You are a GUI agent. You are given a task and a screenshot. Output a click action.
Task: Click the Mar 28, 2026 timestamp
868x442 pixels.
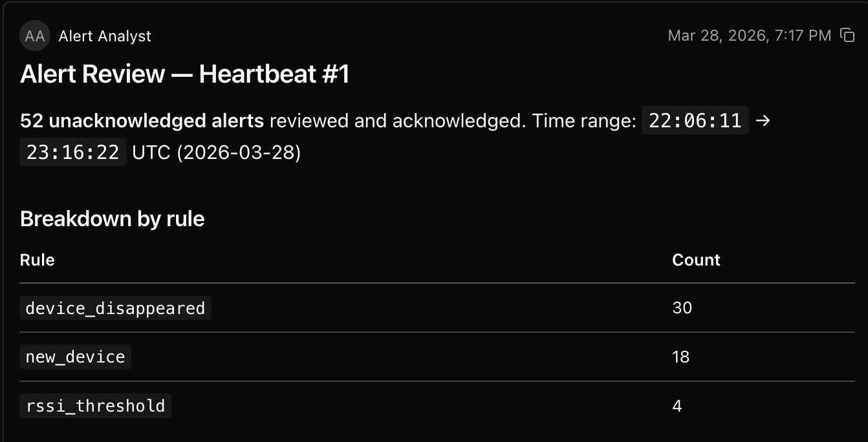pyautogui.click(x=749, y=36)
